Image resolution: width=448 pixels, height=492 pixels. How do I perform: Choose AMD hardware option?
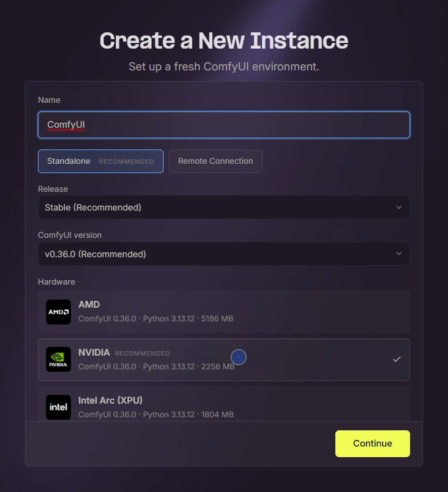coord(224,311)
